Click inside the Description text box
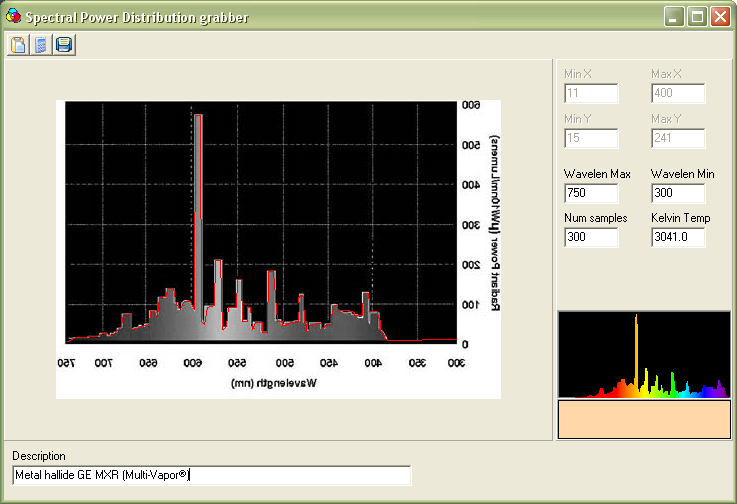Screen dimensions: 737x504 tap(212, 475)
